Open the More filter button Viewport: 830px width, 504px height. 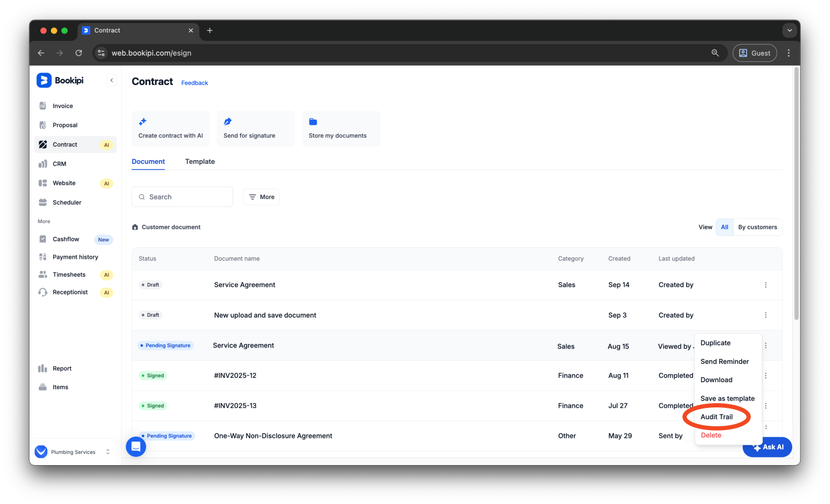261,197
